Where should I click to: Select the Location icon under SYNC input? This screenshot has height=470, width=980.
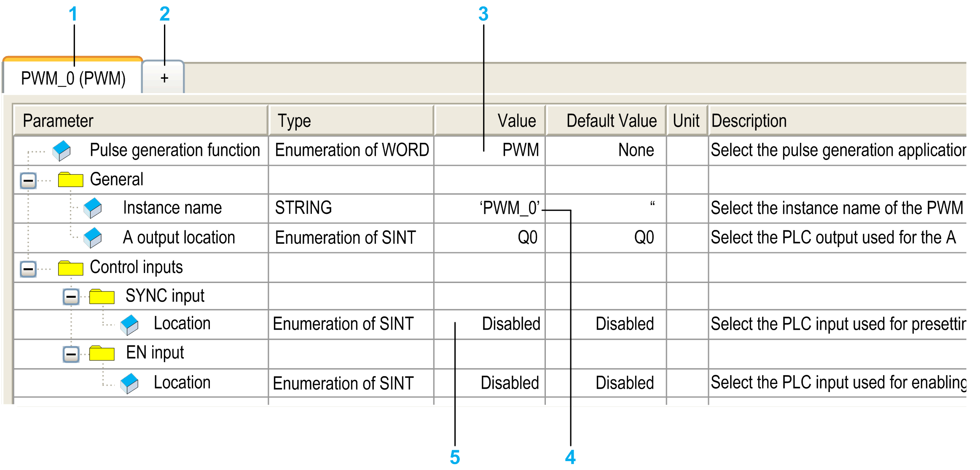coord(129,324)
